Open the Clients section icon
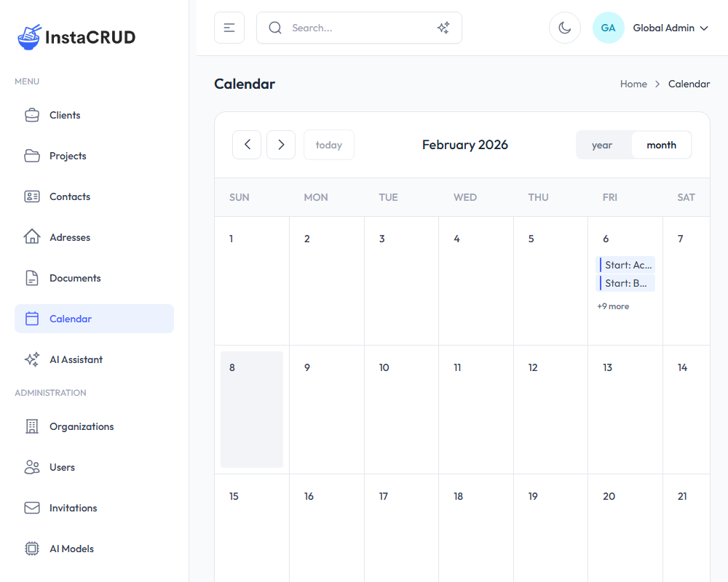 [31, 114]
